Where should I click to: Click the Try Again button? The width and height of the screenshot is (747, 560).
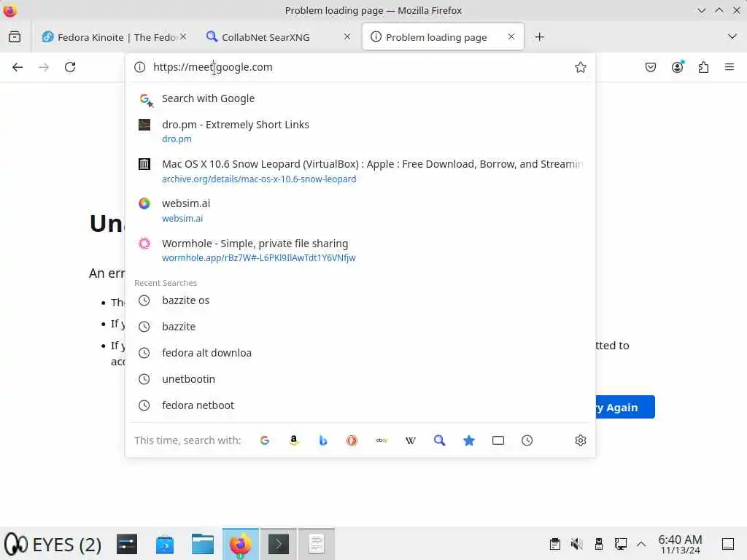(x=624, y=407)
